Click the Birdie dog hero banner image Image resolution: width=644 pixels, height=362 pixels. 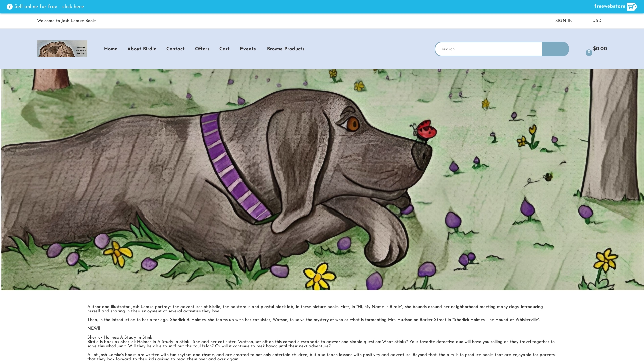coord(323,180)
